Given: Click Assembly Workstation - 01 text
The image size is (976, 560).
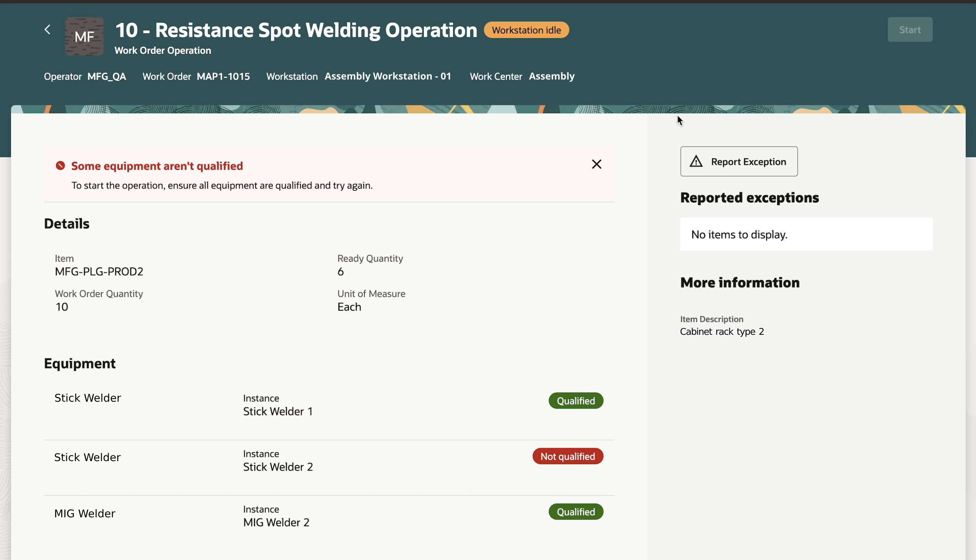Looking at the screenshot, I should (x=387, y=76).
